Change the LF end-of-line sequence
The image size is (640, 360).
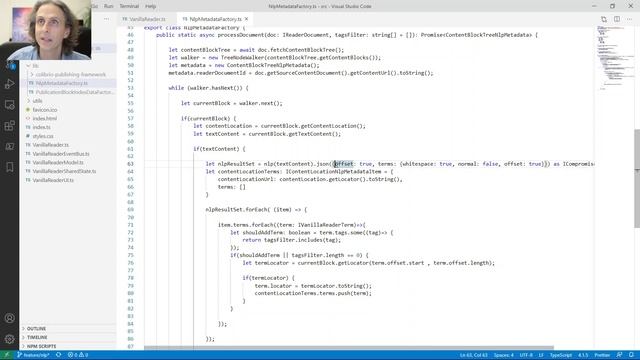[x=541, y=355]
